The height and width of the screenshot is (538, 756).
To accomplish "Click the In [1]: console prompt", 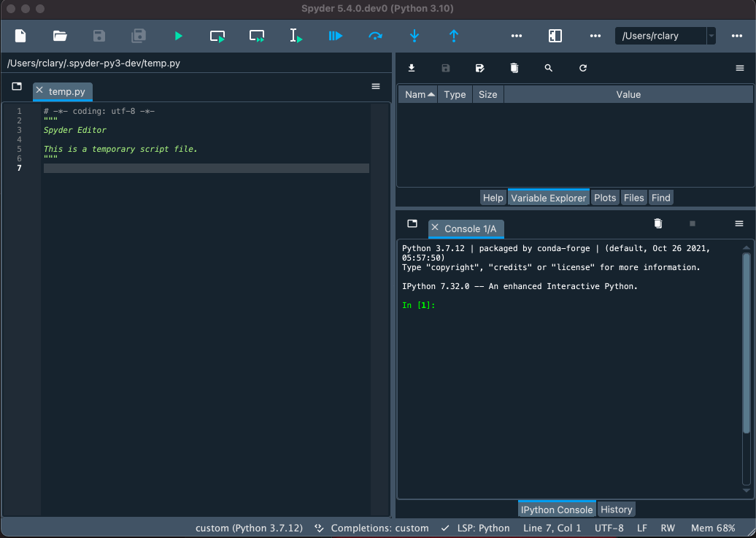I will coord(418,305).
